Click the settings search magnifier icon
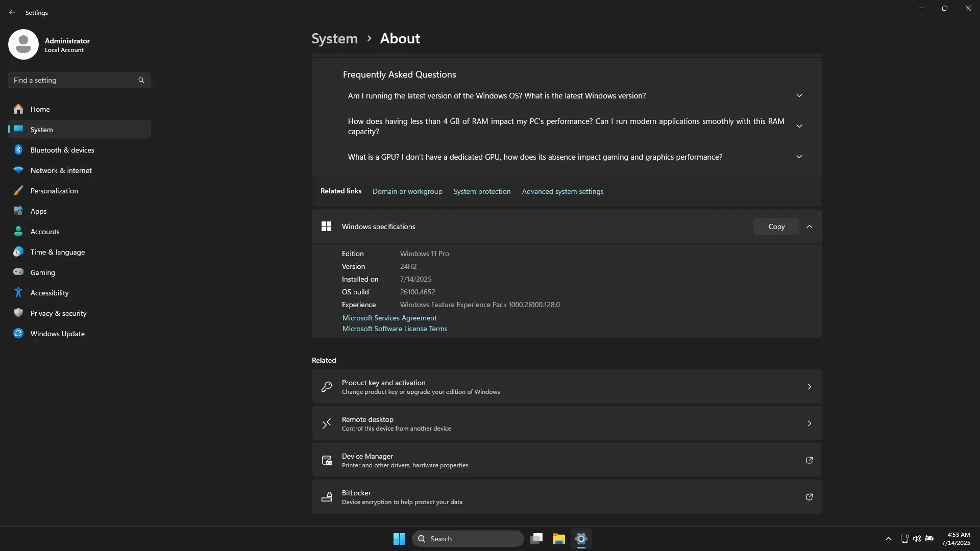 pos(141,80)
